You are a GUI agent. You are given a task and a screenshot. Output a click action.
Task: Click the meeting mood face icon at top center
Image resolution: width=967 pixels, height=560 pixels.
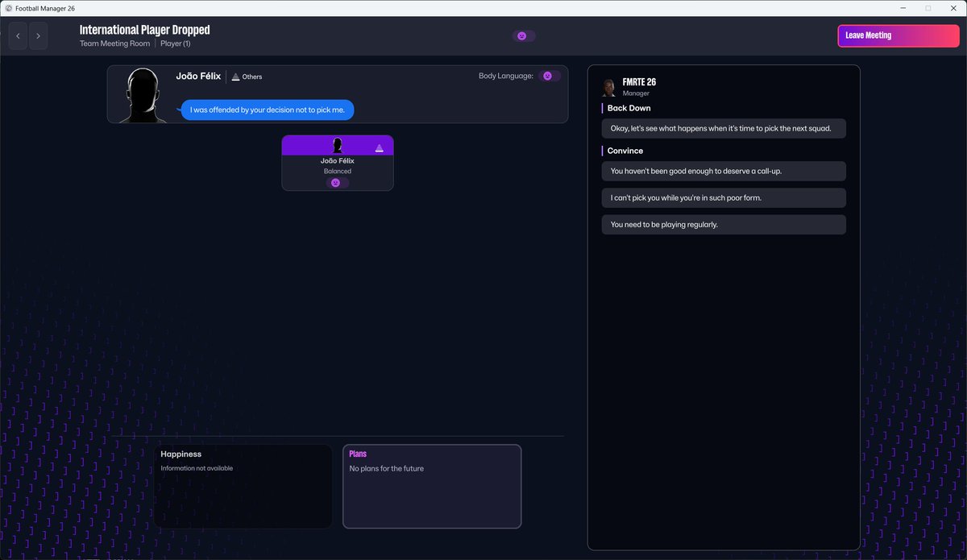(x=523, y=36)
